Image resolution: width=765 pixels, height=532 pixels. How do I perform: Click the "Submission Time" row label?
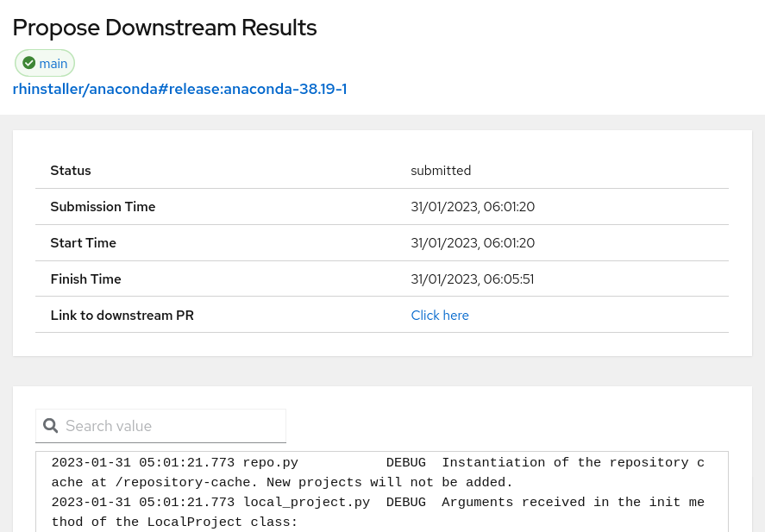tap(103, 207)
